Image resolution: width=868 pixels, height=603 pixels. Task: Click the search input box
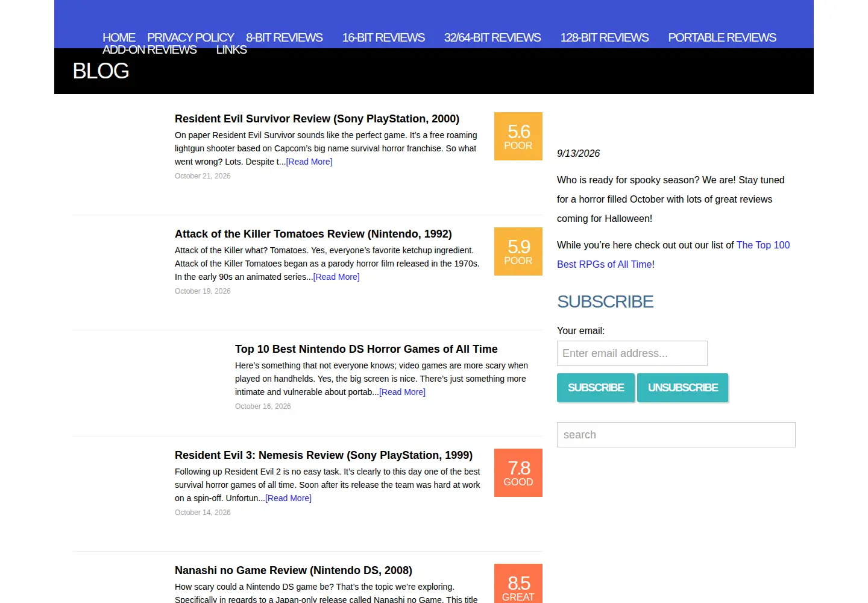676,435
